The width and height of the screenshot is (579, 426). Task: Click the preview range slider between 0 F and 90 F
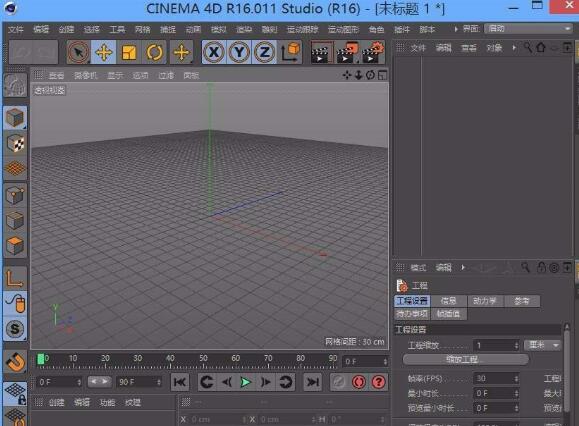pos(100,382)
